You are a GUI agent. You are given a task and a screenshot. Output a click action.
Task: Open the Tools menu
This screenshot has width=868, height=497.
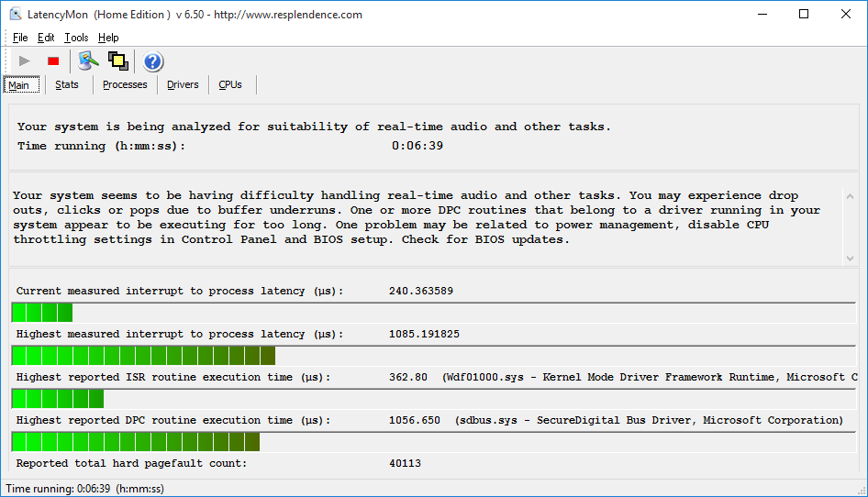point(76,37)
